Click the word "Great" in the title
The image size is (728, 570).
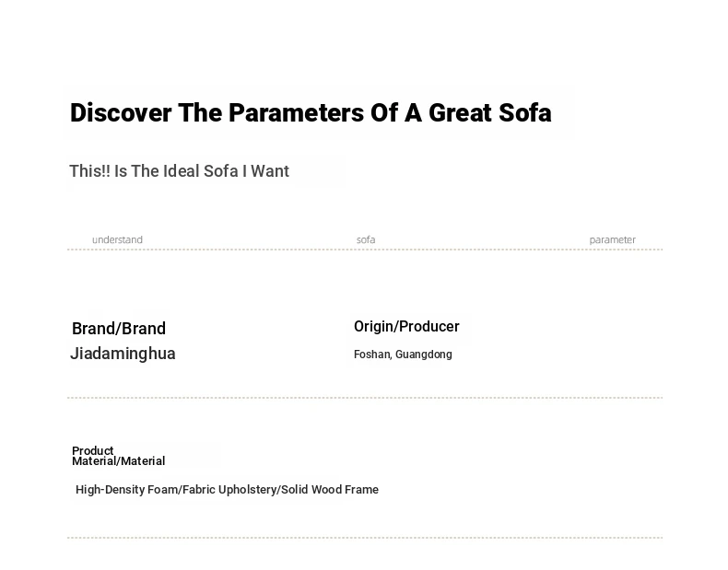pyautogui.click(x=460, y=112)
